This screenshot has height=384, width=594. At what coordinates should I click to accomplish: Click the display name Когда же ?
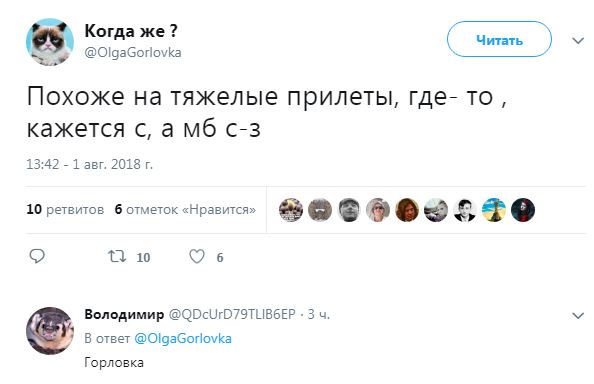pyautogui.click(x=131, y=31)
